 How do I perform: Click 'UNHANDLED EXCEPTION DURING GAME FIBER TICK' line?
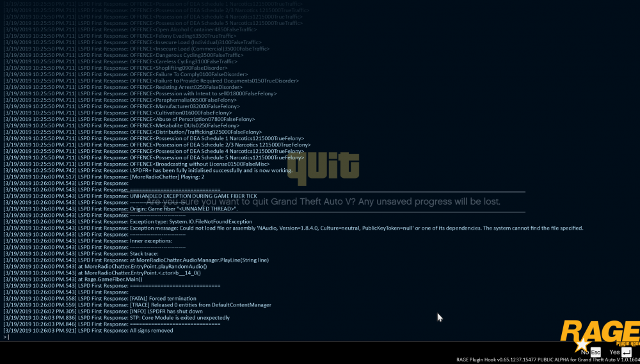tap(130, 196)
